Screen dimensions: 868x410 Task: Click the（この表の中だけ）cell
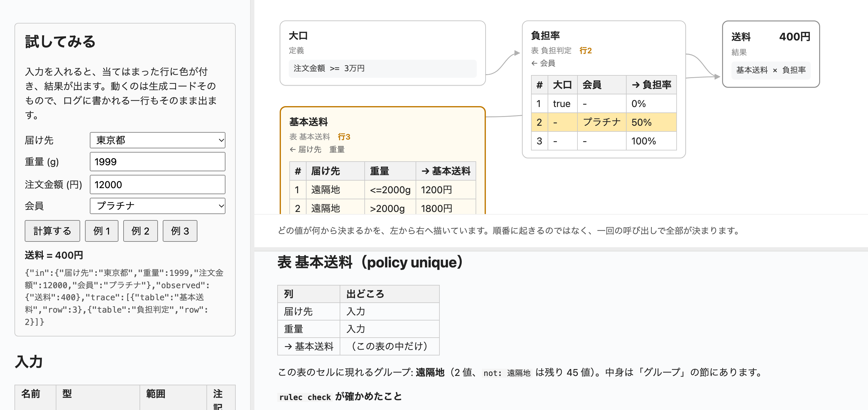pos(389,346)
